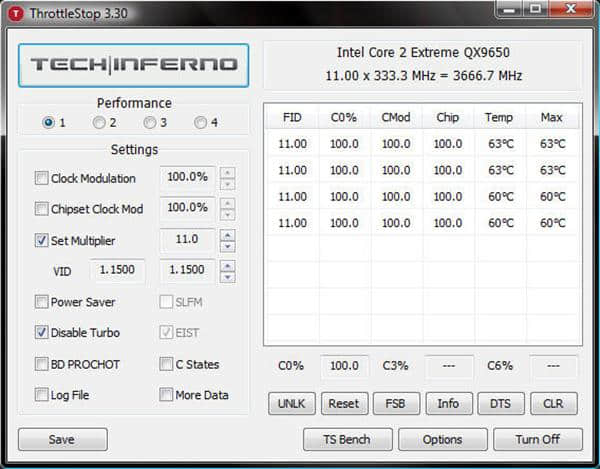Uncheck the Disable Turbo option
This screenshot has height=469, width=600.
(41, 332)
